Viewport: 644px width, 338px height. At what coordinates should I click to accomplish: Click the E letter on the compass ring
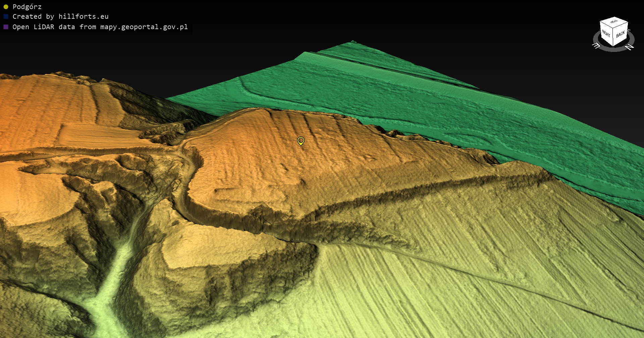coord(596,46)
